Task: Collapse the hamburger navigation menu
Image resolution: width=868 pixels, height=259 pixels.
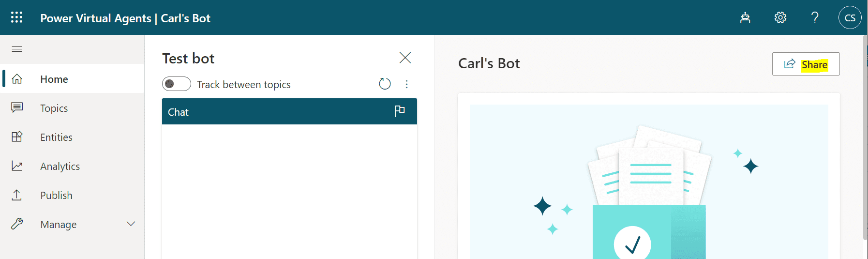Action: click(x=17, y=49)
